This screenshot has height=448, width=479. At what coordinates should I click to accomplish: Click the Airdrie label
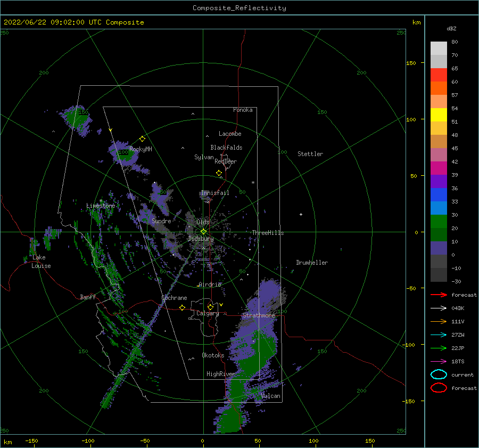click(210, 284)
